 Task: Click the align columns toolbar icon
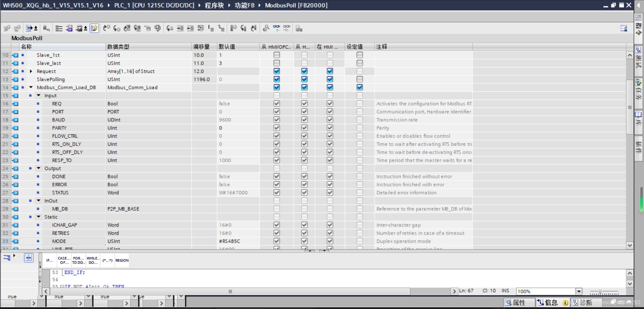point(201,28)
